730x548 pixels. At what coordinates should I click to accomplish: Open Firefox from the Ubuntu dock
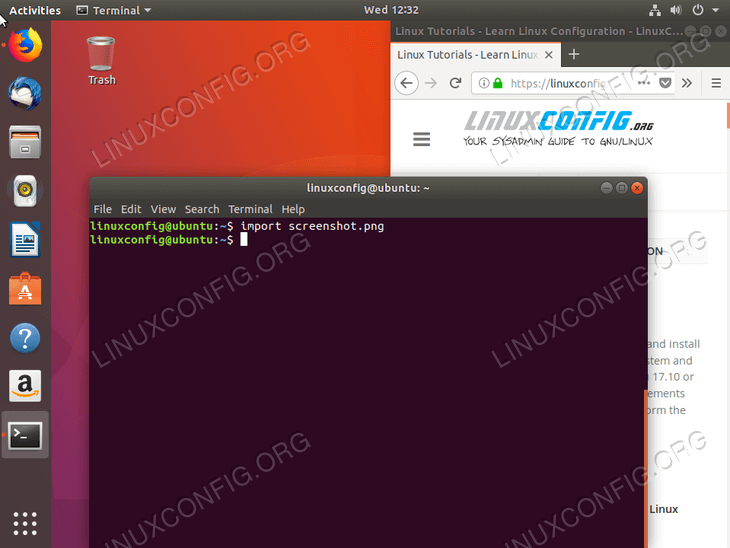25,45
